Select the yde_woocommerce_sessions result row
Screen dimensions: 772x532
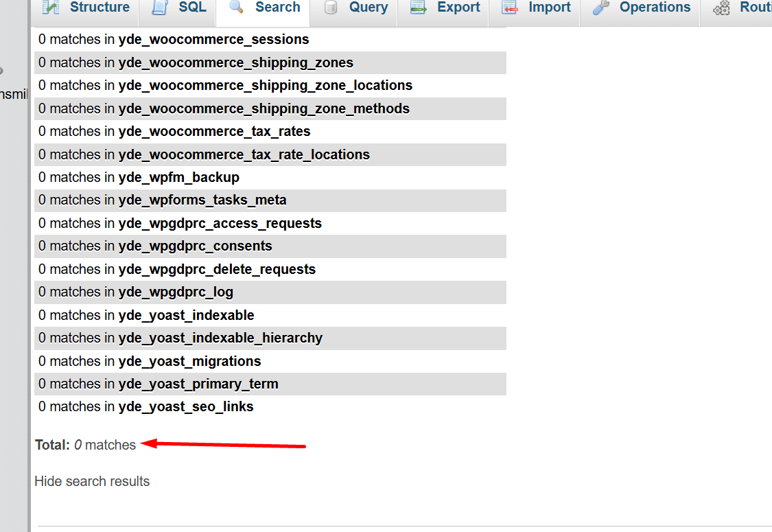(x=270, y=39)
